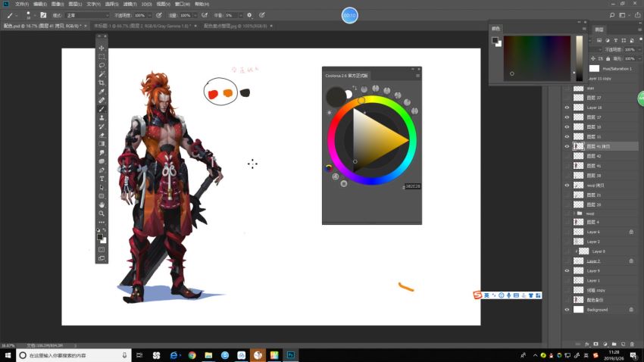Open the flow 100% dropdown arrow
Viewport: 644px width, 362px height.
[x=195, y=16]
